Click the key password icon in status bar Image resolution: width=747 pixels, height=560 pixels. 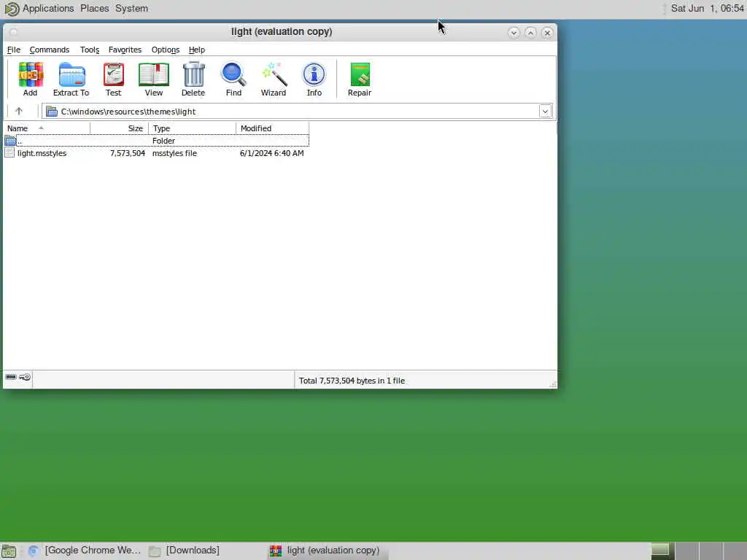tap(25, 377)
